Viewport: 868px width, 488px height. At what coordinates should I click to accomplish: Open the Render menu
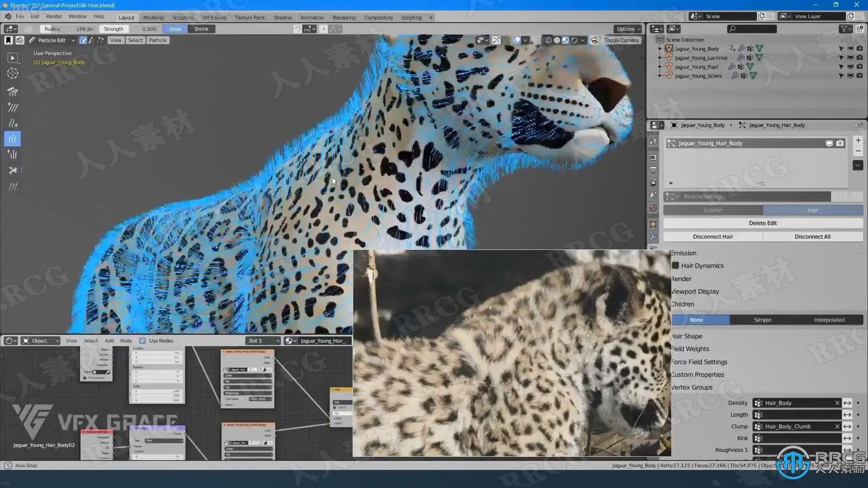pos(54,16)
